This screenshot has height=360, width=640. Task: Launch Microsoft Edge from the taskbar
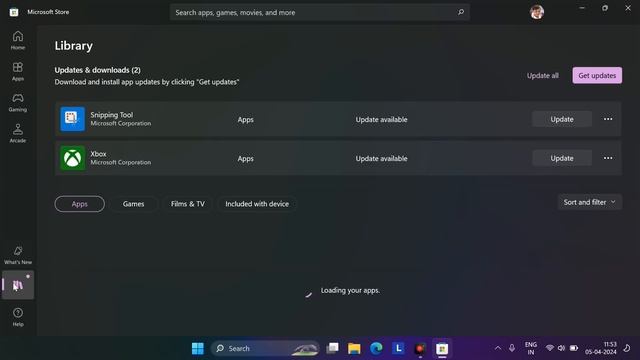tap(376, 348)
